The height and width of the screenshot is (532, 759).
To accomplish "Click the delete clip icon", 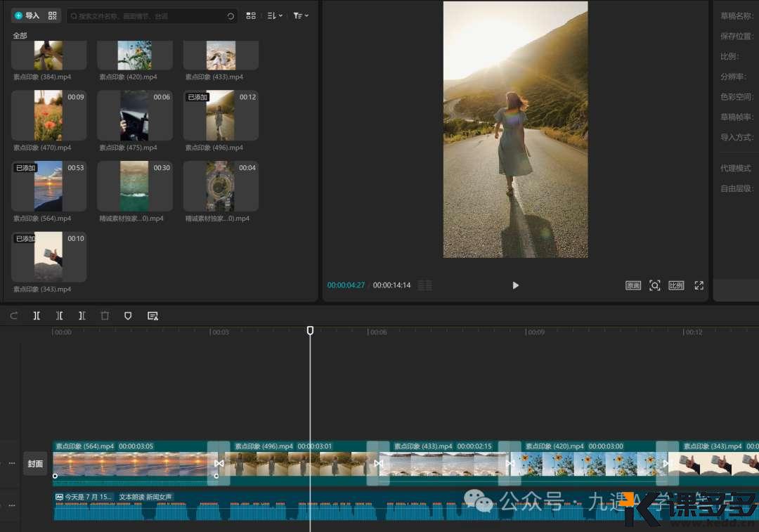I will [x=105, y=316].
